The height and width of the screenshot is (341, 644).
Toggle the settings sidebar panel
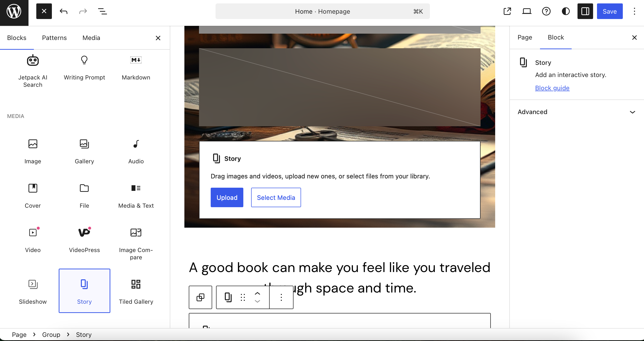[x=585, y=11]
